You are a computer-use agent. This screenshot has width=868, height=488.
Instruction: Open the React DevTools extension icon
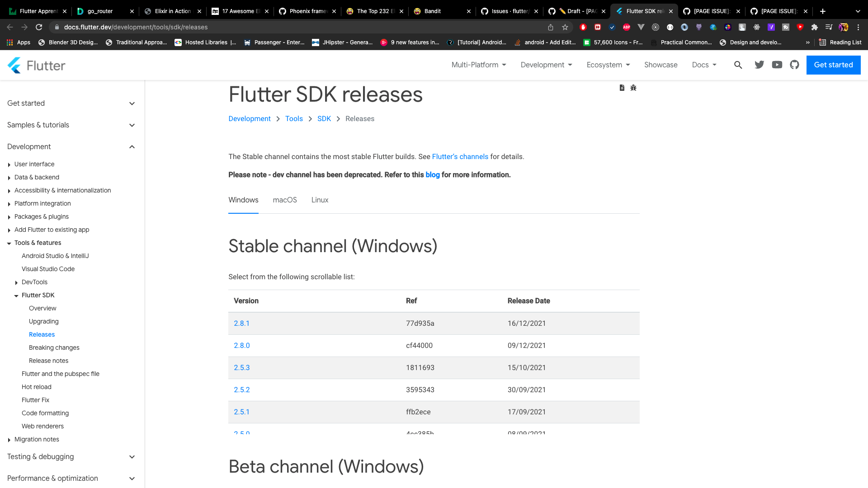click(x=756, y=27)
